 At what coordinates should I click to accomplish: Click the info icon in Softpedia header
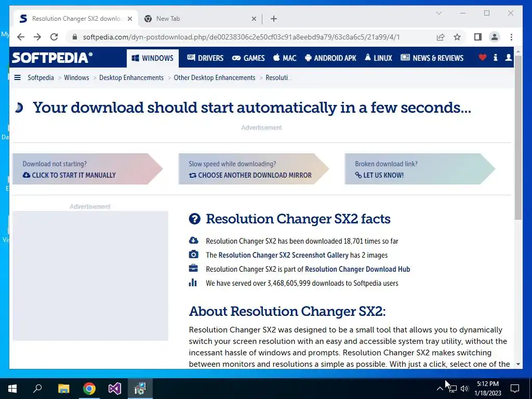[495, 57]
